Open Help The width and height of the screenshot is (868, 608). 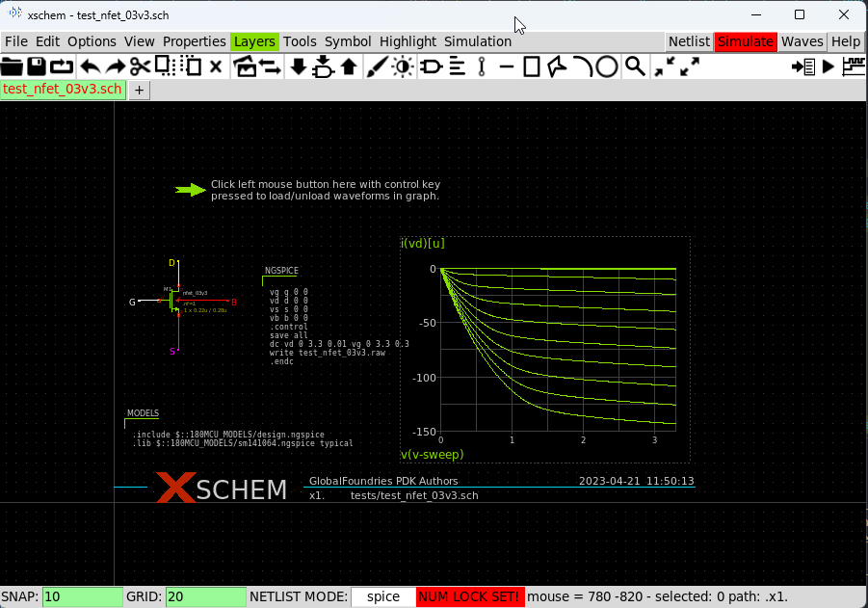point(845,41)
